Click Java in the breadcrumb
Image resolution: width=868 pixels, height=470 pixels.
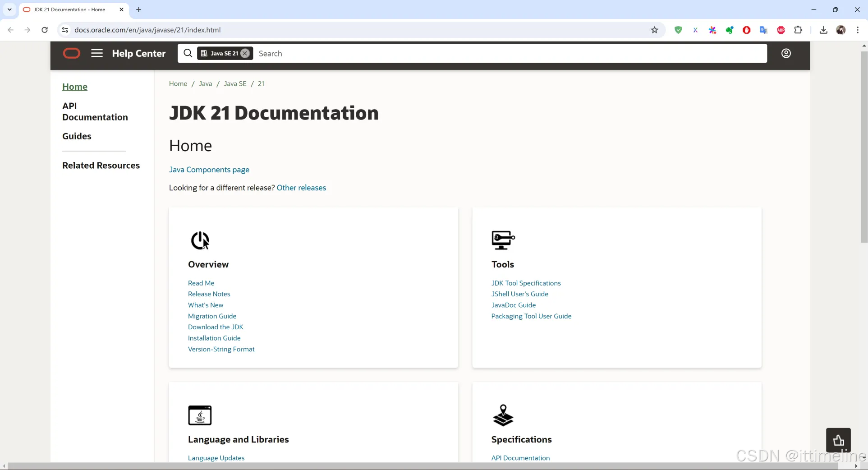(205, 83)
